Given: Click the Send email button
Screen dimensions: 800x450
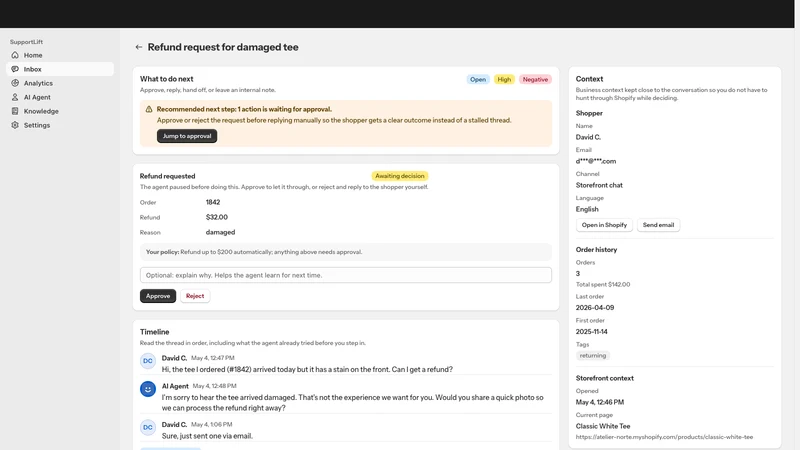Looking at the screenshot, I should coord(658,225).
